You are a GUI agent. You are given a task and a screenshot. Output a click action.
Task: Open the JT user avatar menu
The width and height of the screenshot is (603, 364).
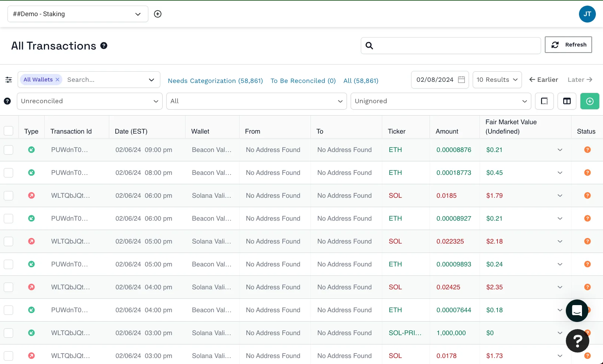click(x=587, y=14)
